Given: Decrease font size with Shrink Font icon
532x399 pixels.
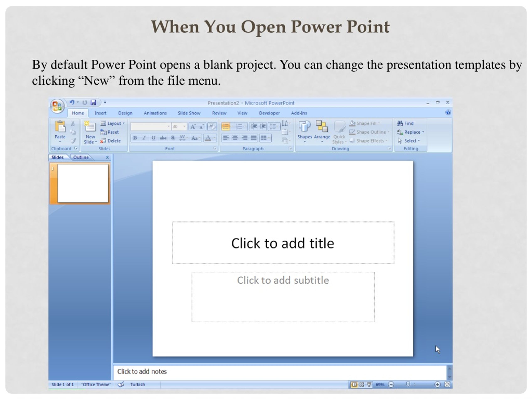Looking at the screenshot, I should click(x=202, y=127).
